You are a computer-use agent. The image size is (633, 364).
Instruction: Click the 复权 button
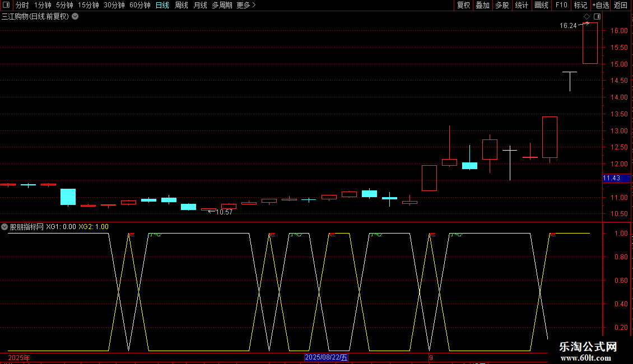463,5
